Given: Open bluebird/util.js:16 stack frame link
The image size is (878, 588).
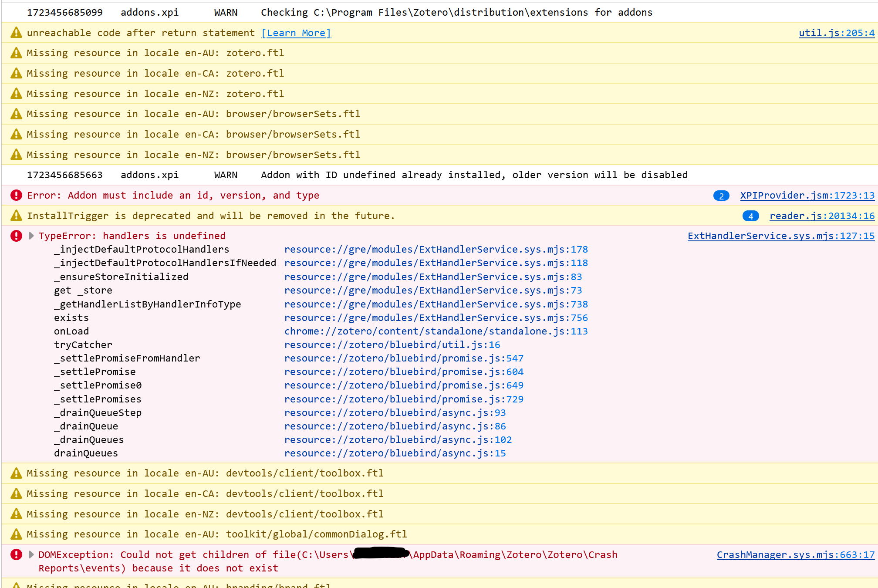Looking at the screenshot, I should [x=392, y=345].
